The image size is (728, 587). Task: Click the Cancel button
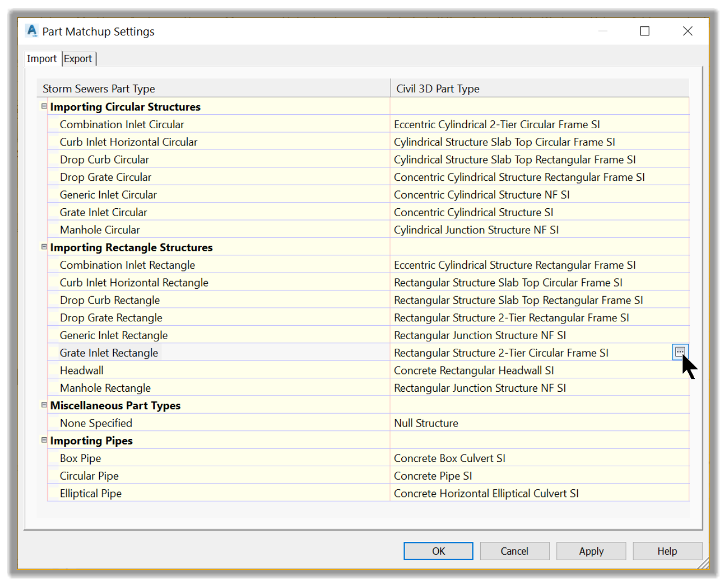514,551
